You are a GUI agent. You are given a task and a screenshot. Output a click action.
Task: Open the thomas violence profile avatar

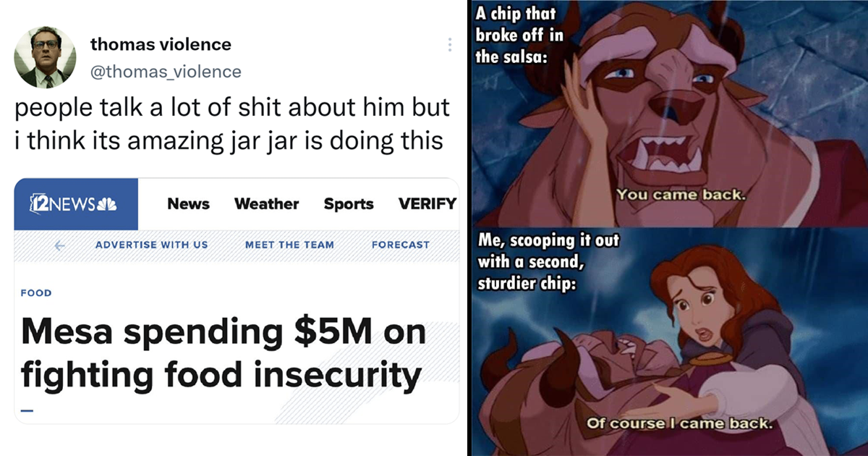pyautogui.click(x=45, y=57)
